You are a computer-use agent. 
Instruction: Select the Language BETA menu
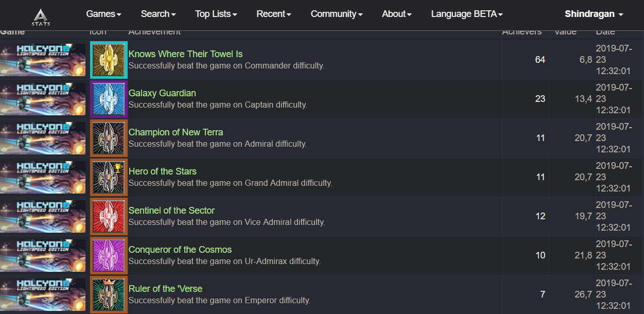point(466,14)
